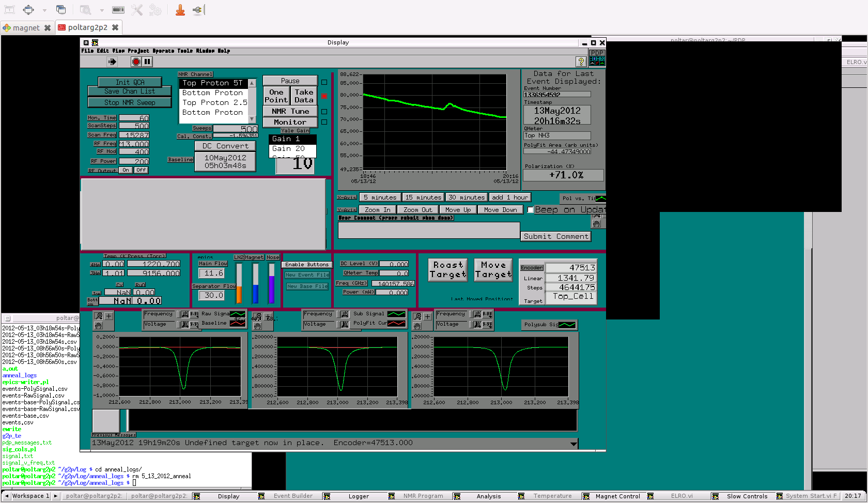Viewport: 868px width, 503px height.
Task: Click the wrench tools icon in remote viewer toolbar
Action: 137,9
